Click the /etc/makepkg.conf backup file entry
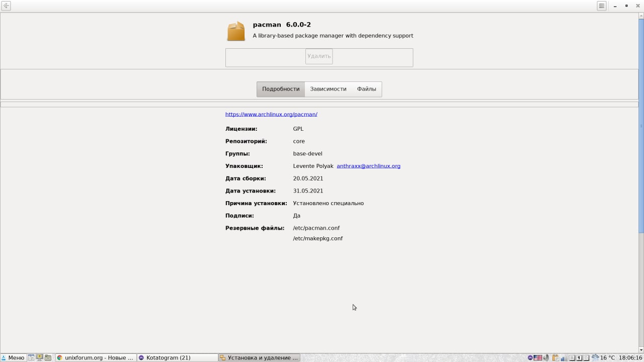Screen dimensions: 644x362 coord(318,238)
